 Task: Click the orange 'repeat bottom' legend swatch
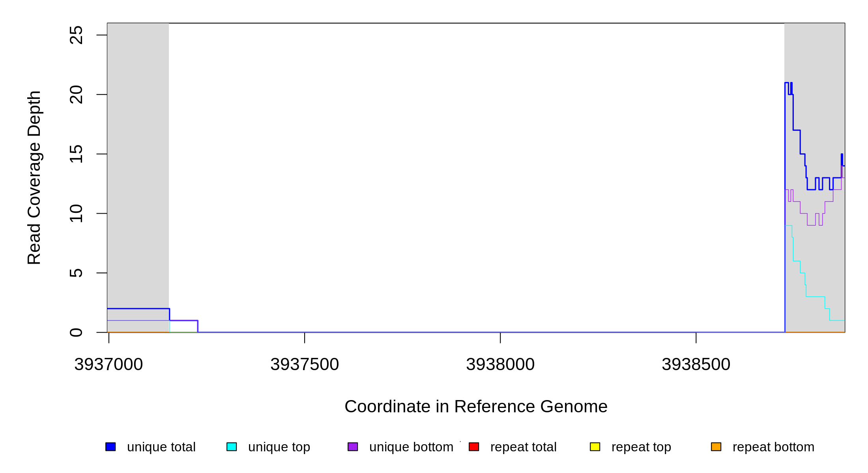(716, 447)
